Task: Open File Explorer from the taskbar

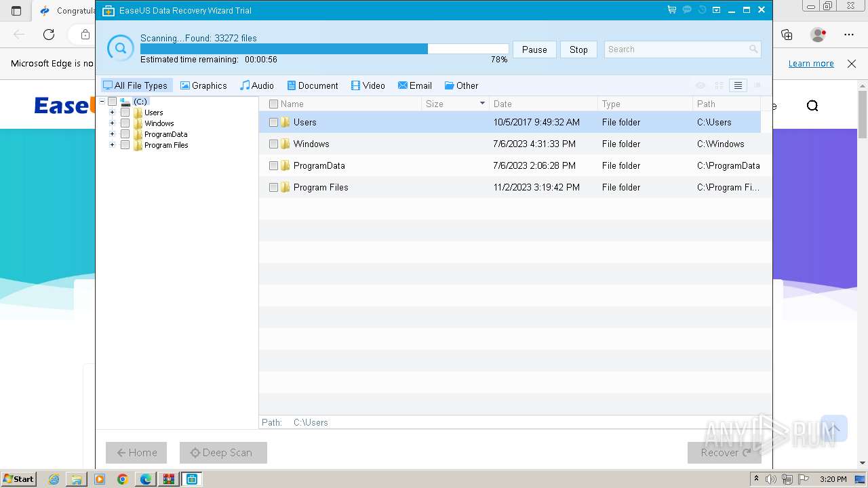Action: (77, 479)
